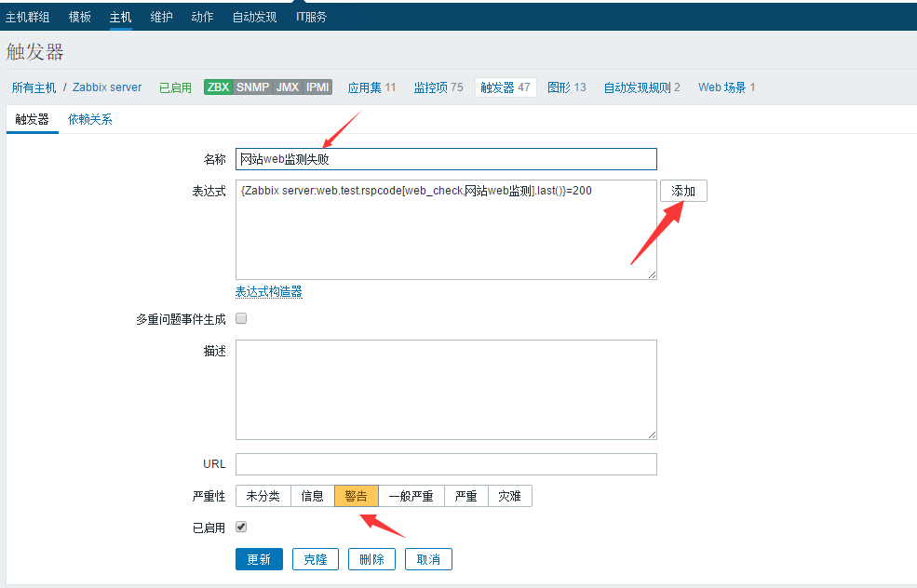Click the JMX availability badge
Image resolution: width=917 pixels, height=588 pixels.
[x=288, y=87]
